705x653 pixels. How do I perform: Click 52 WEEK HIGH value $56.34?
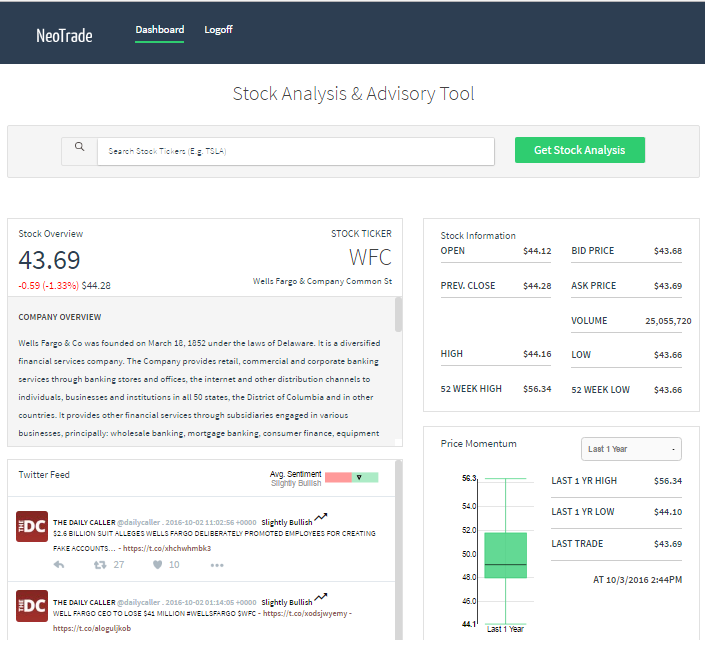pos(537,389)
